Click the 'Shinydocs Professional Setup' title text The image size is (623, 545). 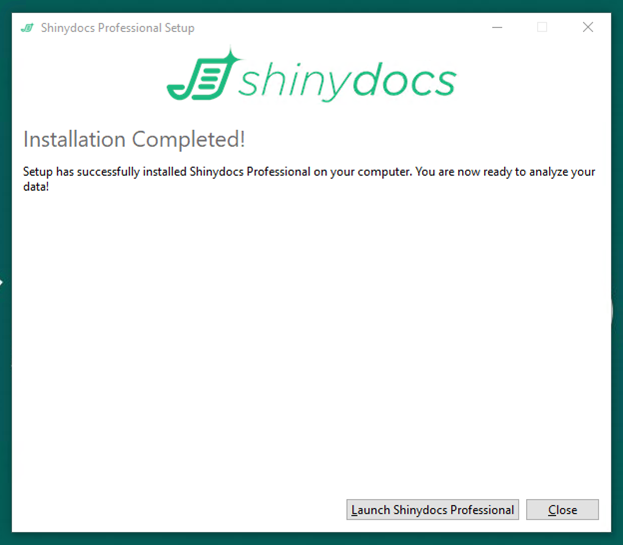[x=118, y=28]
